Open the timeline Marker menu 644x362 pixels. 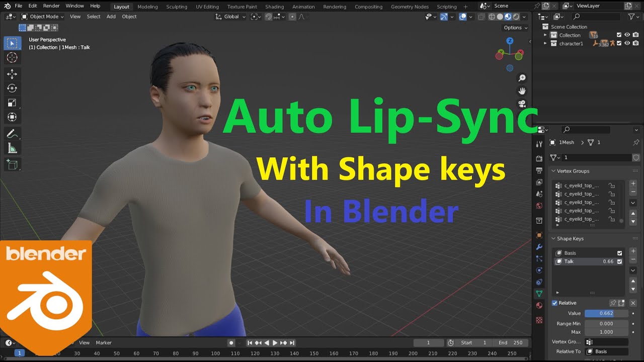(x=104, y=343)
